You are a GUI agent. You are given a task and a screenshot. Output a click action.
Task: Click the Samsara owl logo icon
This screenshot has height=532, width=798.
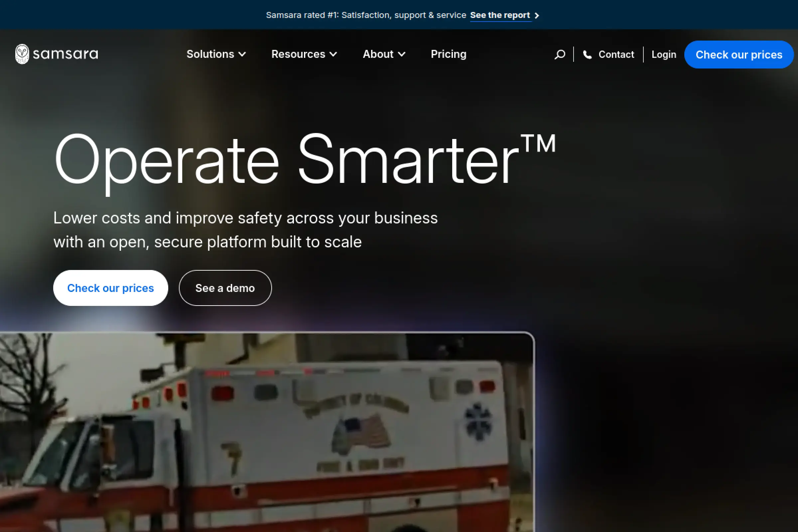coord(22,54)
